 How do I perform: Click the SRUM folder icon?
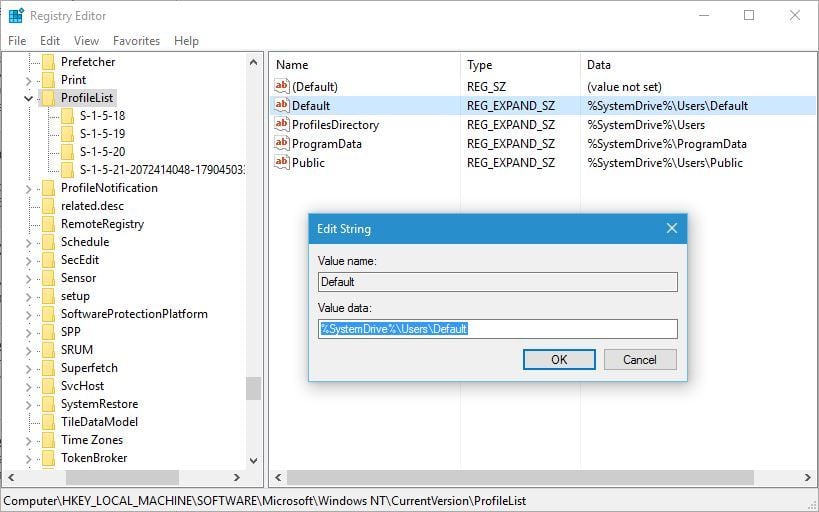click(x=48, y=350)
